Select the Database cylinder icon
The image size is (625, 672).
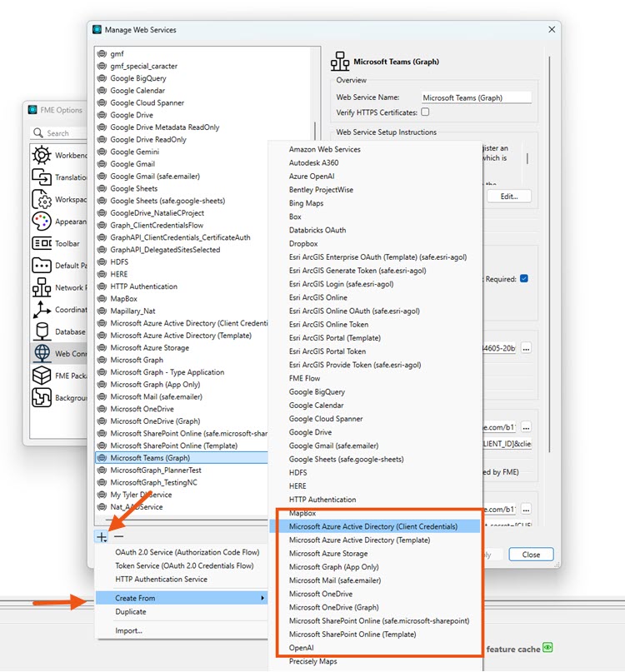pos(42,331)
